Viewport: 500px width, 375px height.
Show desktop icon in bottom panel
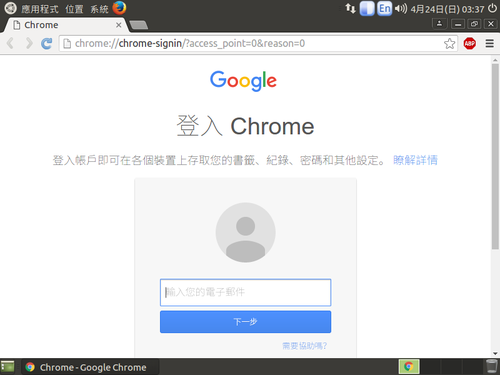8,367
